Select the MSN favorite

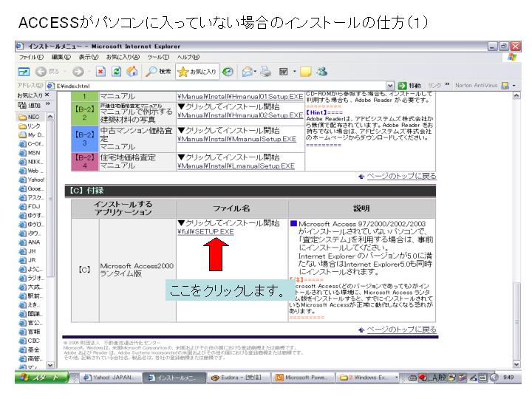30,153
